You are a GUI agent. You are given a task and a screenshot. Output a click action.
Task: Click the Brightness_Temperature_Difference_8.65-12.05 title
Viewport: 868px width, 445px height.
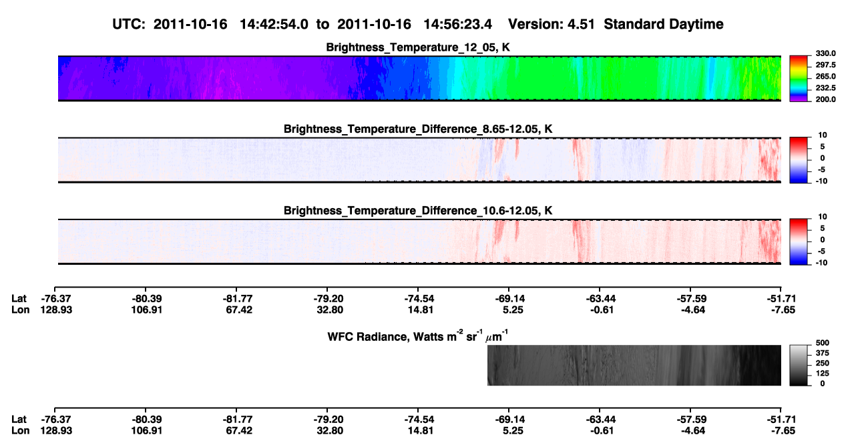419,128
